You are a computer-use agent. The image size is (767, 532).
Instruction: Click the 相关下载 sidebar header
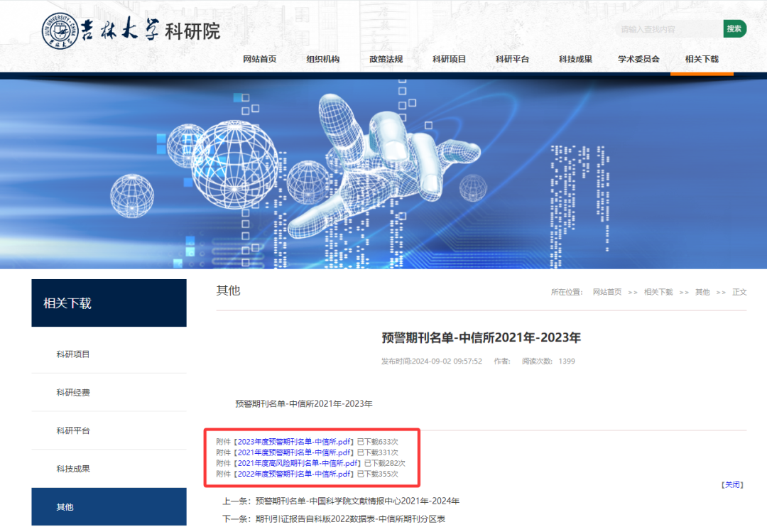(x=109, y=303)
